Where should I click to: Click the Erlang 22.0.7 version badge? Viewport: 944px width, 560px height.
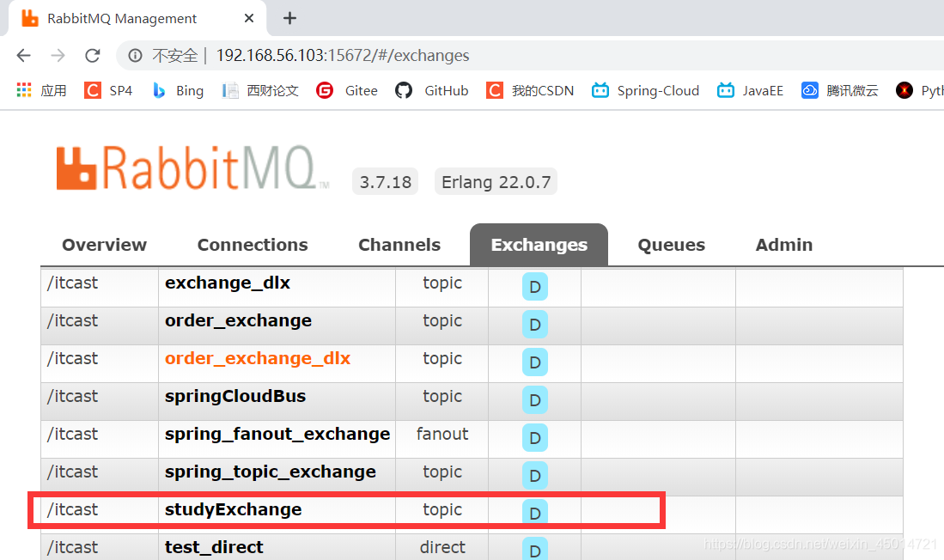[x=496, y=182]
